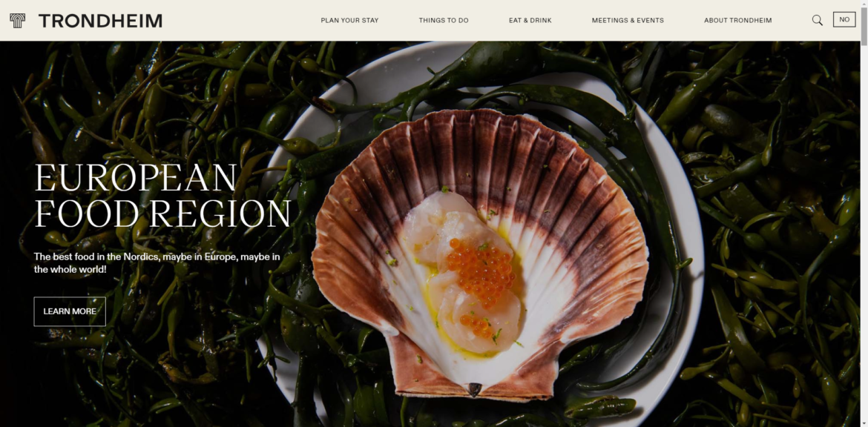Viewport: 868px width, 427px height.
Task: Expand the Eat & Drink menu
Action: point(530,21)
